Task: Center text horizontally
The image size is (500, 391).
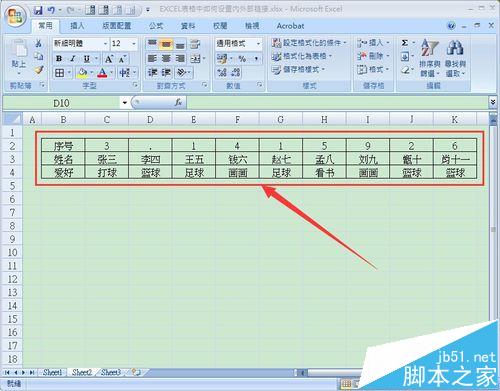Action: (166, 59)
